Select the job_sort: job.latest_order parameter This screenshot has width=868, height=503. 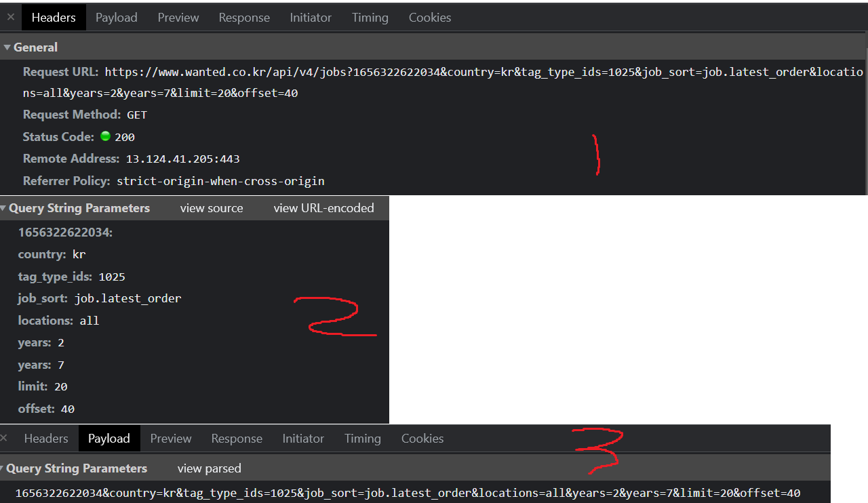[100, 298]
